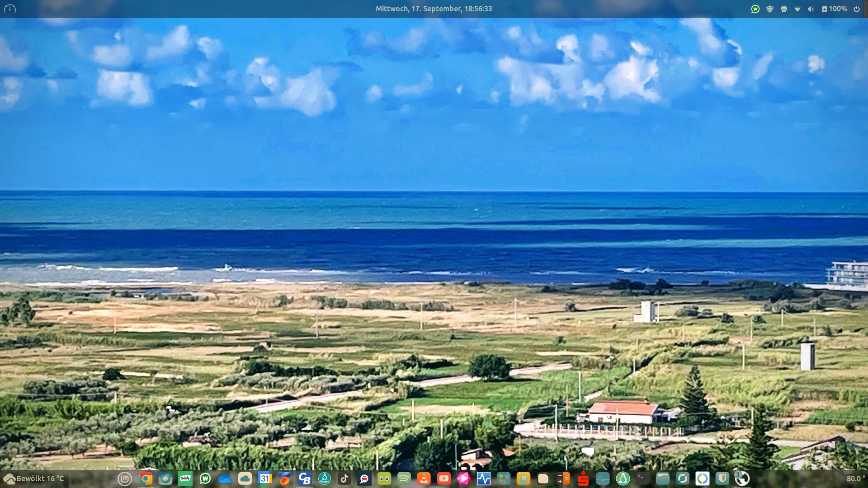This screenshot has height=488, width=868.
Task: Open the Duolingo green owl app
Action: pos(384,479)
